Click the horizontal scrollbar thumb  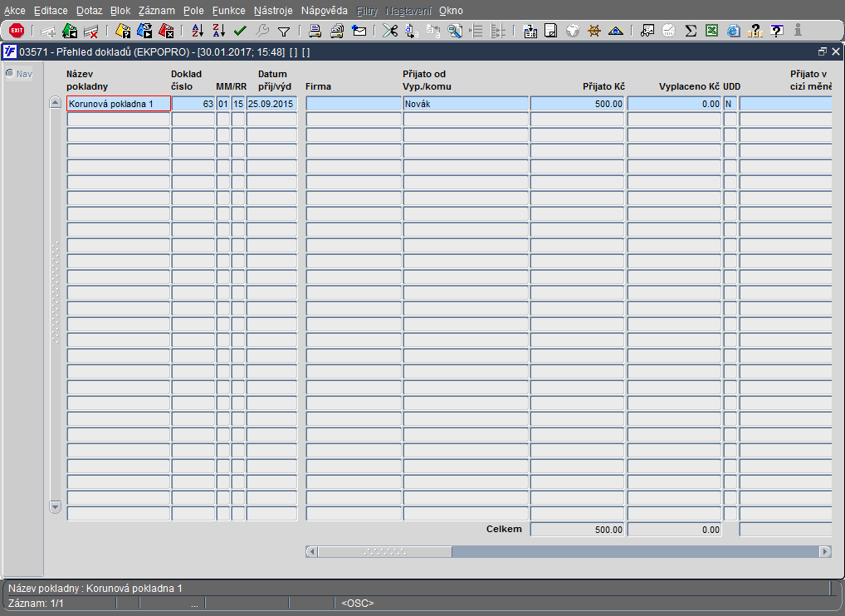pos(385,551)
